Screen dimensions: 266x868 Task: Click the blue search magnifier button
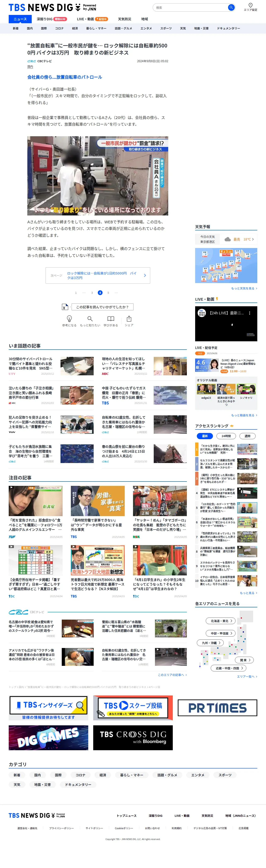[231, 7]
